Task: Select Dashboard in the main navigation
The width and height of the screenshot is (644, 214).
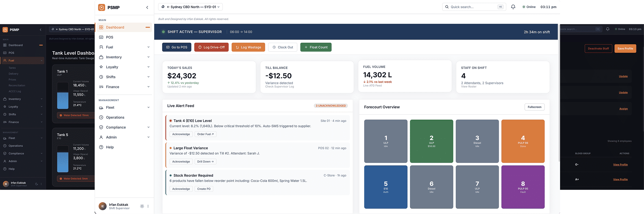Action: [x=115, y=27]
